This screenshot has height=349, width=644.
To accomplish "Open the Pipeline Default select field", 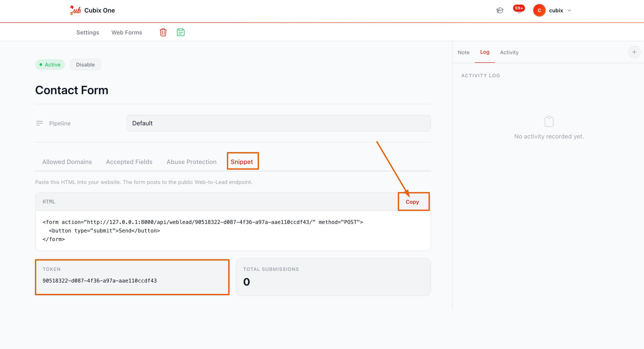I will pyautogui.click(x=279, y=123).
